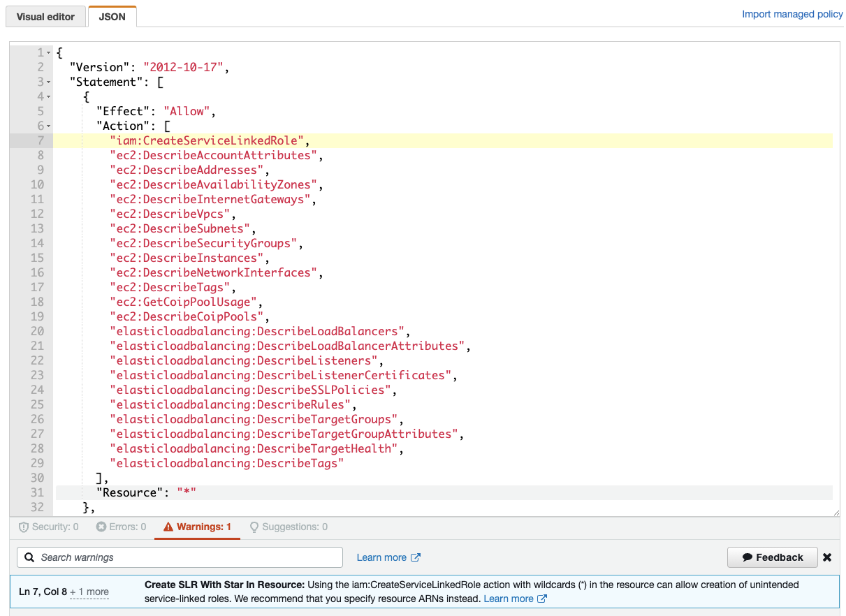846x616 pixels.
Task: Collapse the Action array on line 6
Action: pyautogui.click(x=49, y=126)
